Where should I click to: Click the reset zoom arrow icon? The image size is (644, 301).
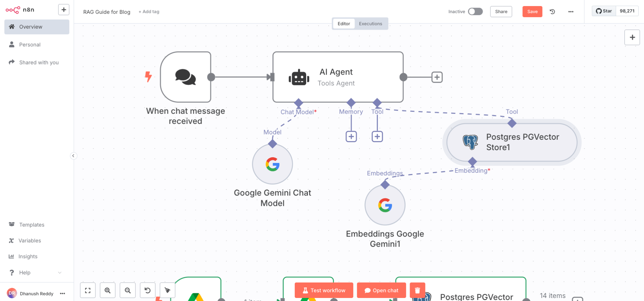(x=148, y=290)
